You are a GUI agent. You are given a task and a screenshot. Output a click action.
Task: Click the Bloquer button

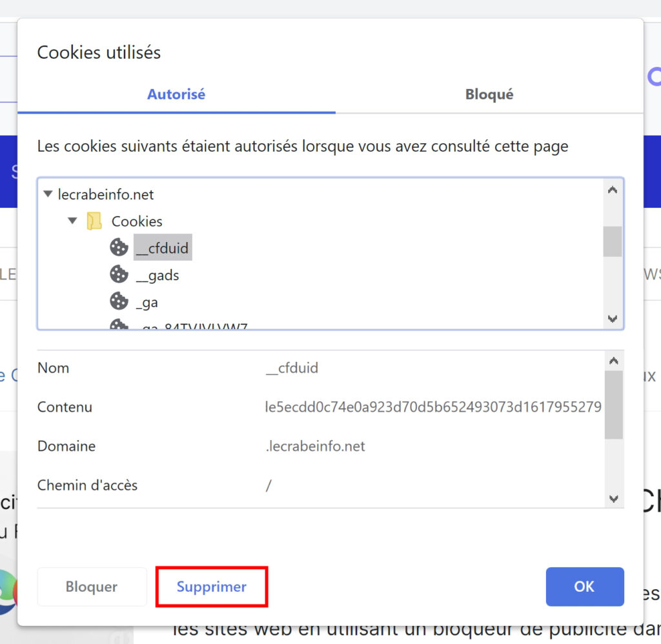[x=92, y=587]
